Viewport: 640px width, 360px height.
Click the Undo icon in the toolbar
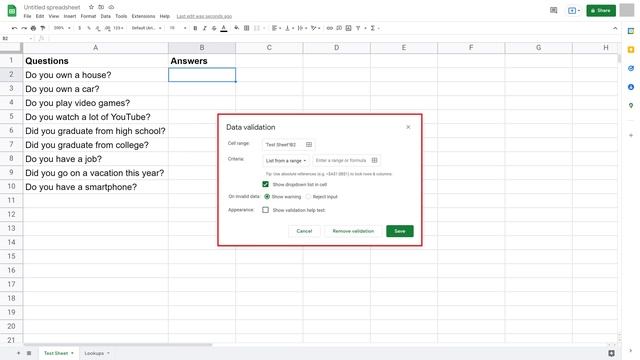(15, 28)
